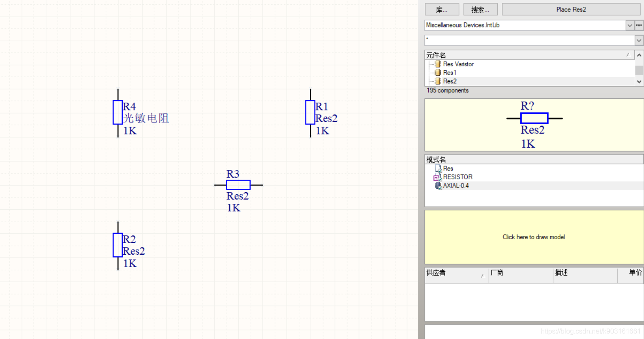Click the R? preview resistor symbol
Screen dimensions: 644x339
[x=534, y=118]
